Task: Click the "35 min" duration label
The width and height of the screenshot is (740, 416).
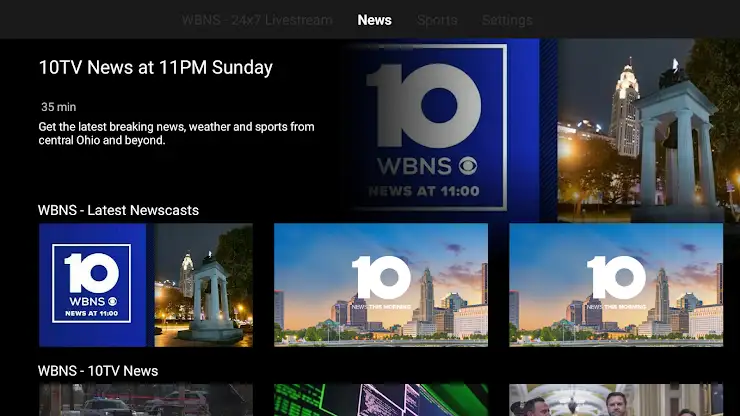Action: pyautogui.click(x=59, y=107)
